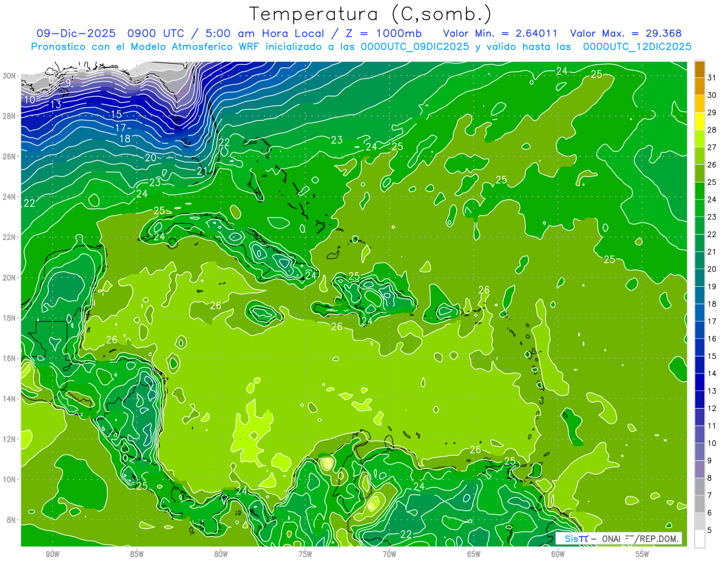Click the map title Temperatura (C,somb.)
This screenshot has width=728, height=562.
tap(371, 14)
